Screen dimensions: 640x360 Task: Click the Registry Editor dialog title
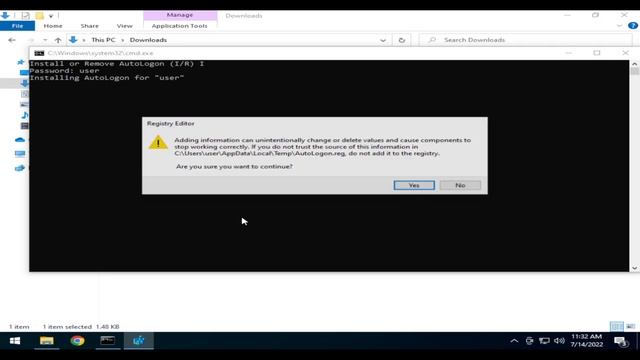(171, 123)
